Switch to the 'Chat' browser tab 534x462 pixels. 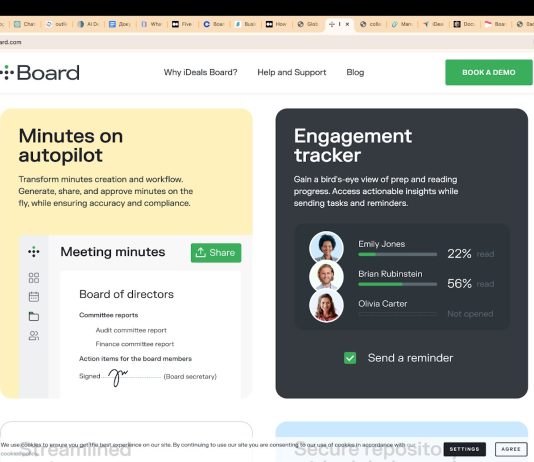click(25, 24)
